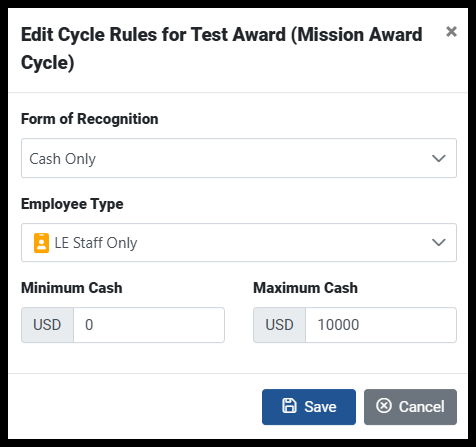Screen dimensions: 476x447
Task: Click the Employee Type label
Action: click(x=72, y=204)
